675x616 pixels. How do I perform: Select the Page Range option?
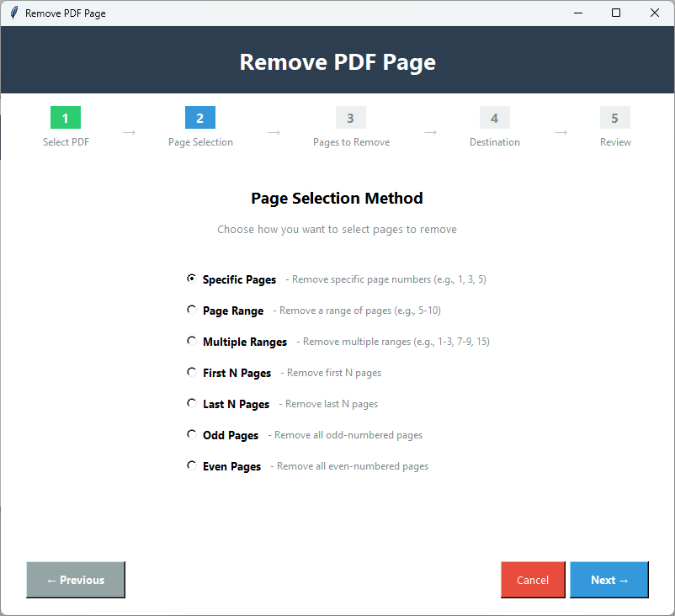point(192,310)
